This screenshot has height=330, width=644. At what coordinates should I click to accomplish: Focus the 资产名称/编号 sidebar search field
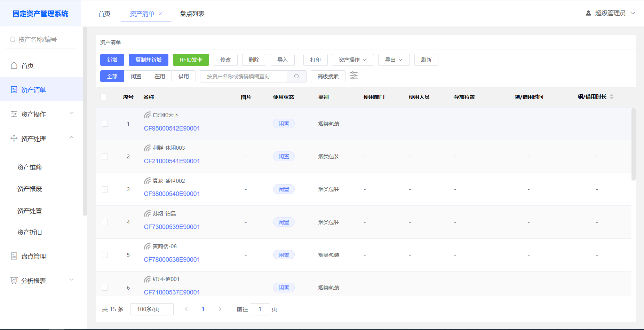(40, 40)
